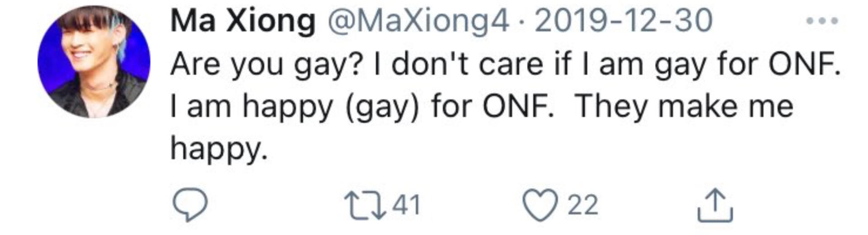This screenshot has width=868, height=235.
Task: Click the separator dot before the date
Action: click(x=522, y=22)
